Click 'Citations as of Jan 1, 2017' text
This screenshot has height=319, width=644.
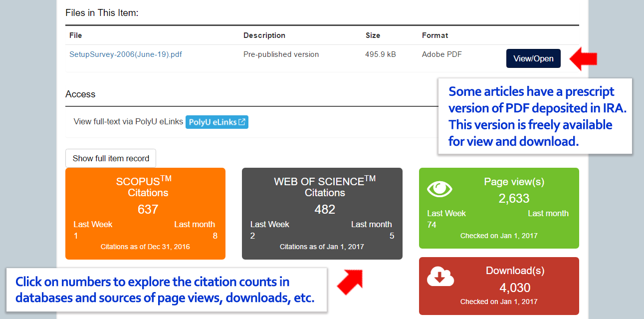pyautogui.click(x=322, y=247)
